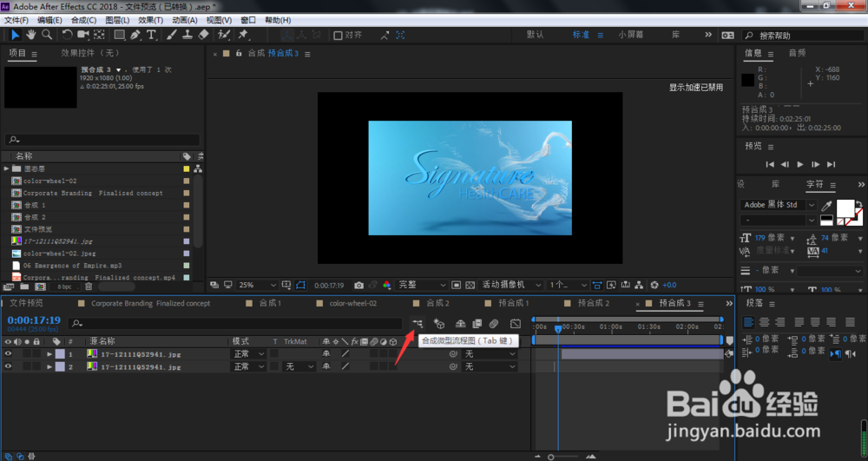This screenshot has height=461, width=868.
Task: Select the Brush tool
Action: click(x=172, y=35)
